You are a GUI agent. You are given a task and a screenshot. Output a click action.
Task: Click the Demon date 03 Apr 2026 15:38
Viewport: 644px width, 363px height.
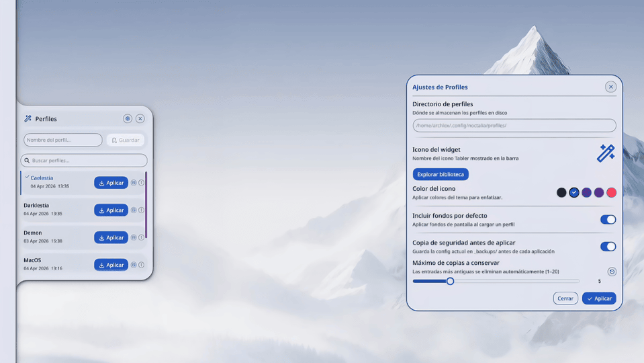tap(43, 241)
